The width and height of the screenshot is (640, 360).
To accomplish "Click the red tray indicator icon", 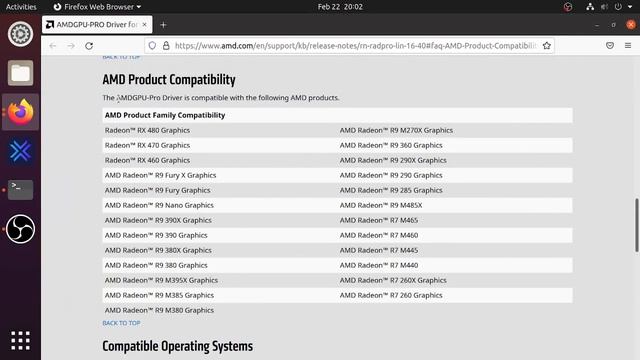I will point(568,7).
